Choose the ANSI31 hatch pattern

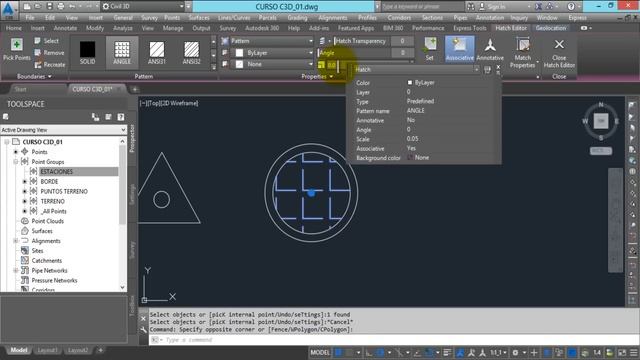click(157, 52)
